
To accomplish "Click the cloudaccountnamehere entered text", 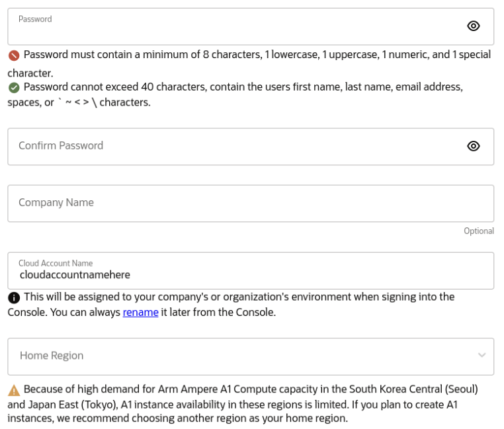I will pos(75,275).
